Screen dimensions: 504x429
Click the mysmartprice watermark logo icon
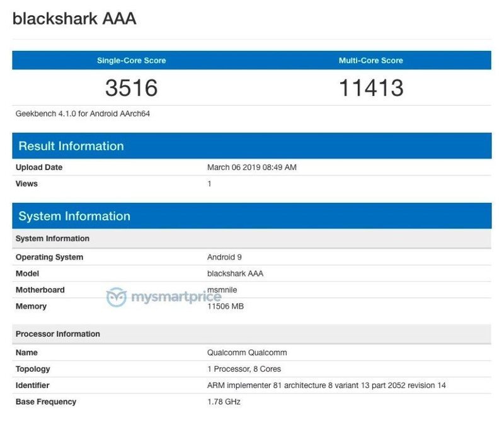[x=117, y=297]
